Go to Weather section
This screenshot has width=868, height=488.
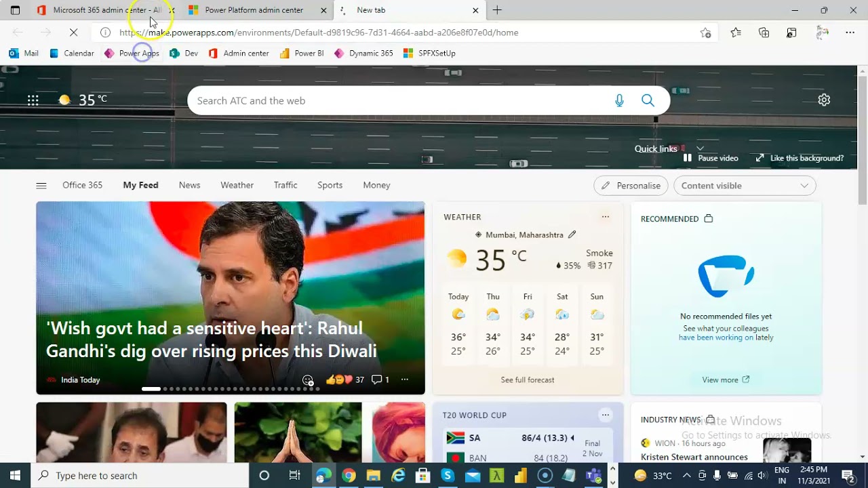coord(237,185)
